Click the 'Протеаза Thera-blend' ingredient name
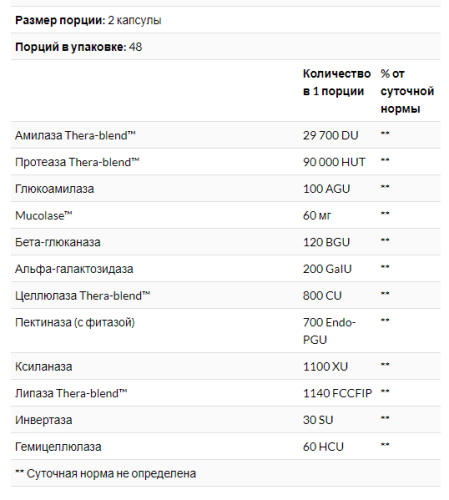Screen dimensions: 449x500 pos(77,162)
